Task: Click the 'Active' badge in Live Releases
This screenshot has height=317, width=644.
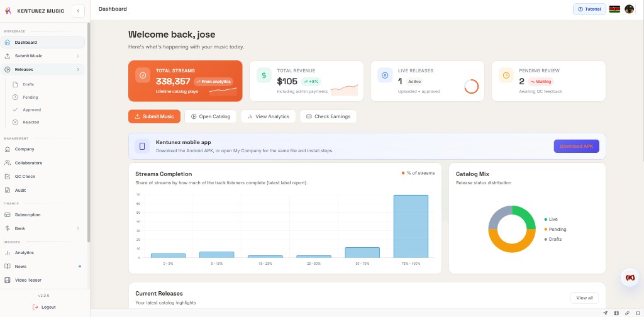Action: click(x=414, y=81)
